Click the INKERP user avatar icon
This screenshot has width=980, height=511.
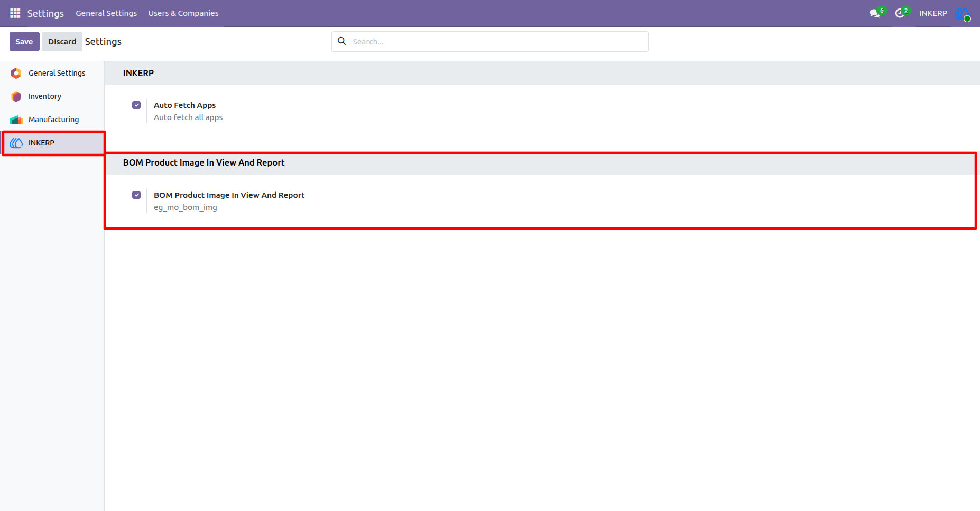point(963,13)
